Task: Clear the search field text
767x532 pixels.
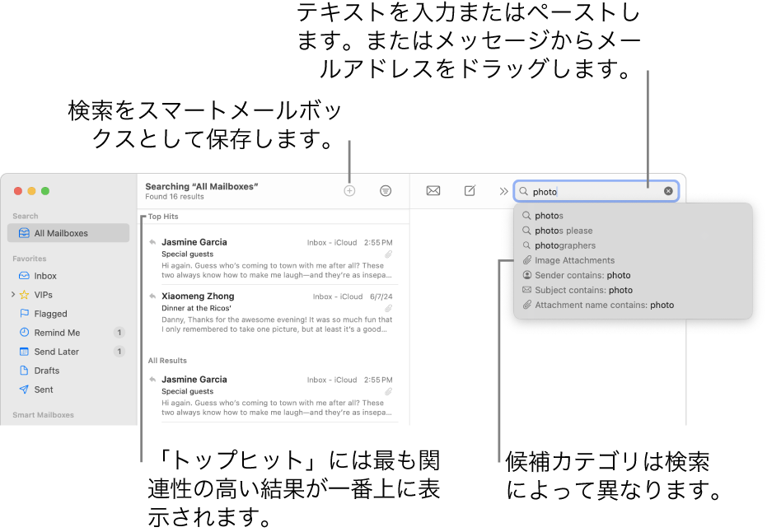Action: point(668,191)
